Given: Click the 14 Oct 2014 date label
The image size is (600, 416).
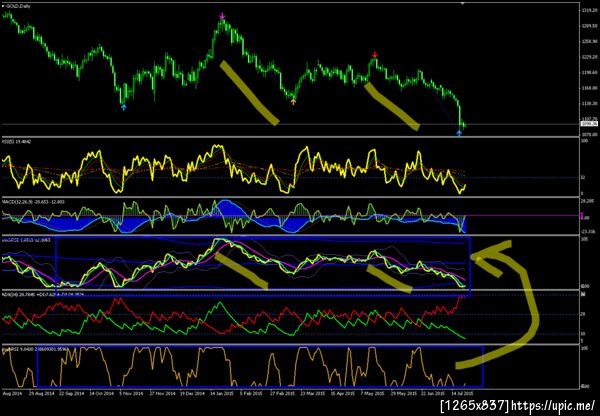Looking at the screenshot, I should click(101, 393).
